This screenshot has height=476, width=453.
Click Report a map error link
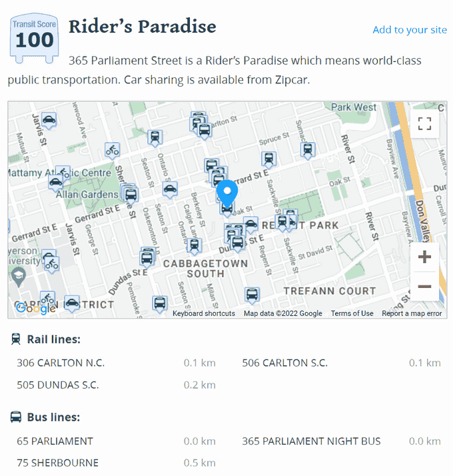pos(412,313)
